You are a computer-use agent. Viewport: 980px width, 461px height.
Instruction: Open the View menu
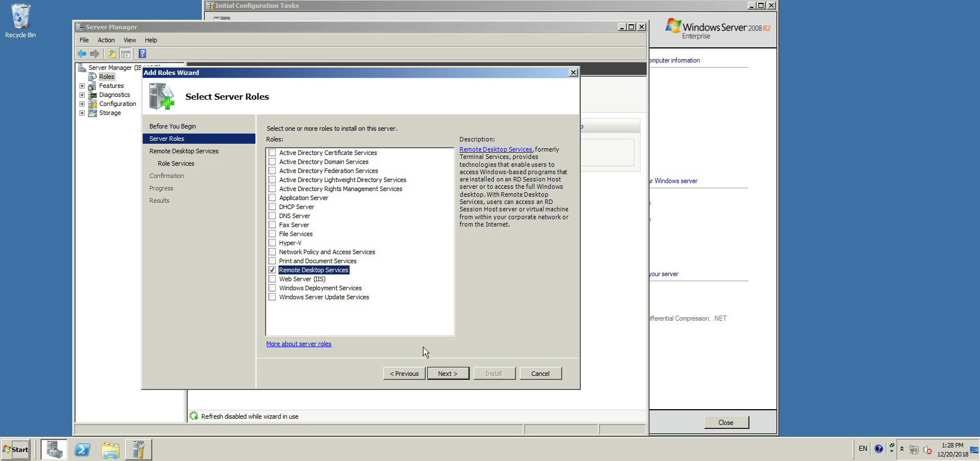coord(130,40)
